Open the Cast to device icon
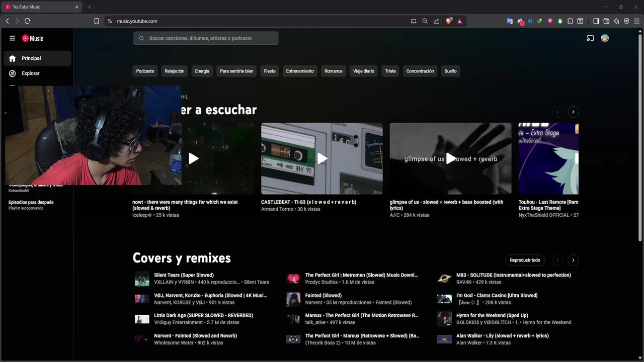This screenshot has height=362, width=644. pos(590,38)
